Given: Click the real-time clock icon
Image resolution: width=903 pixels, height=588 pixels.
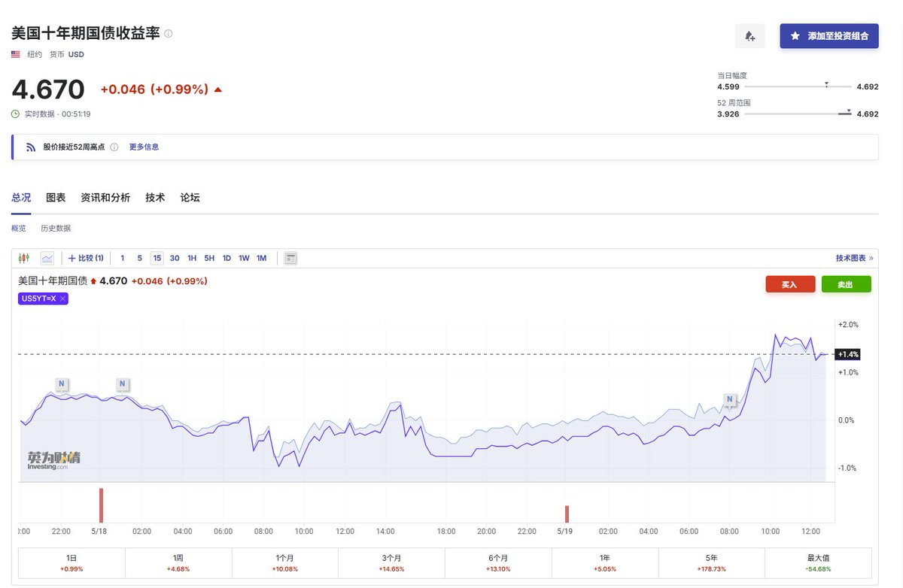Looking at the screenshot, I should (15, 114).
